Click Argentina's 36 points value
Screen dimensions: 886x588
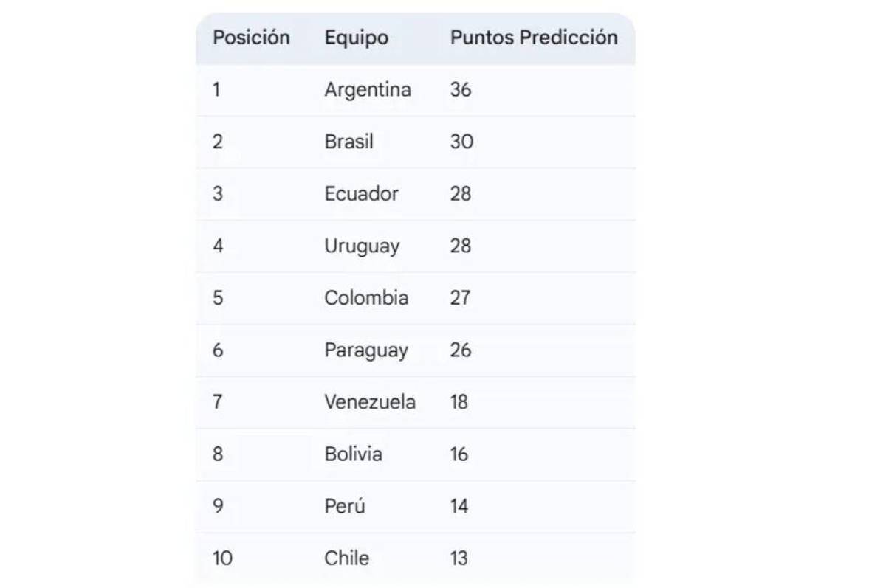tap(460, 90)
